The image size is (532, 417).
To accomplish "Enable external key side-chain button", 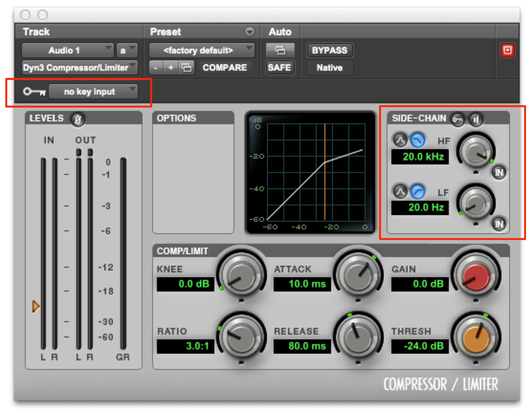I will point(457,120).
